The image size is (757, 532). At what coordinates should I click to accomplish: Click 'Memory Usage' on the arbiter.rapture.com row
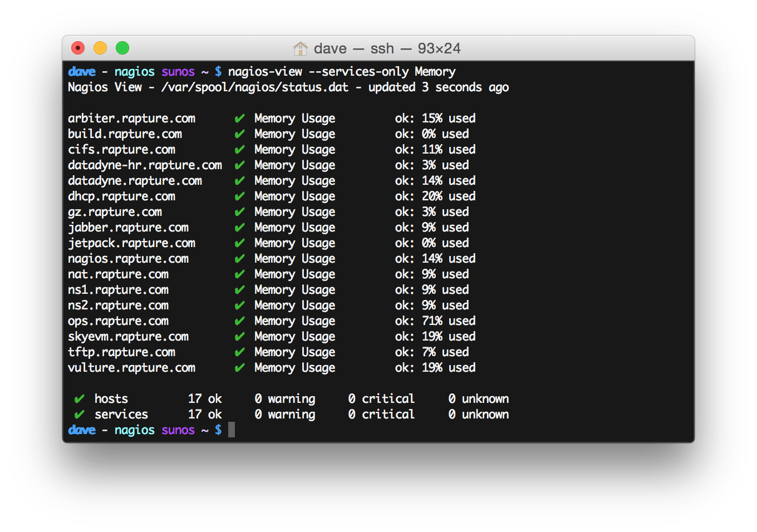295,119
